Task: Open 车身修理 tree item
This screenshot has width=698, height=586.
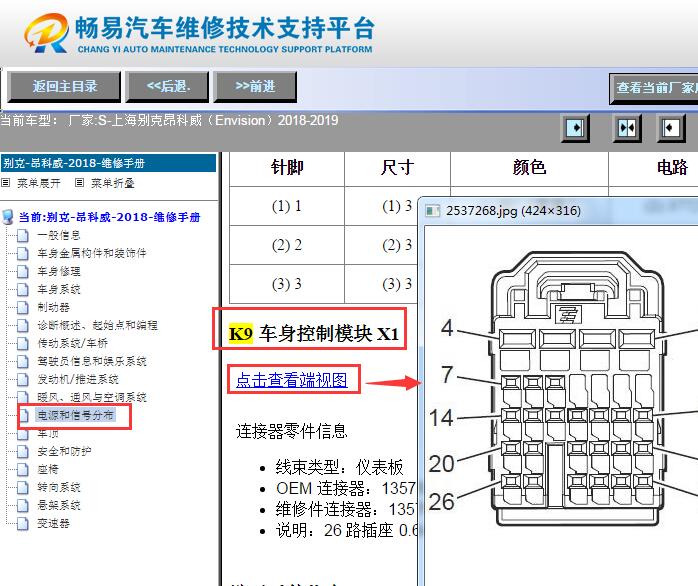Action: tap(58, 271)
